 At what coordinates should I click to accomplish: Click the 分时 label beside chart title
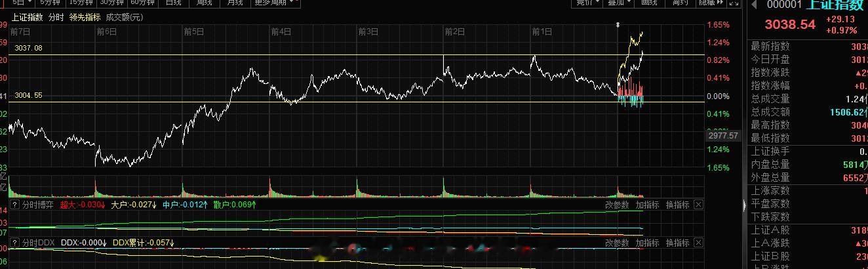[56, 17]
